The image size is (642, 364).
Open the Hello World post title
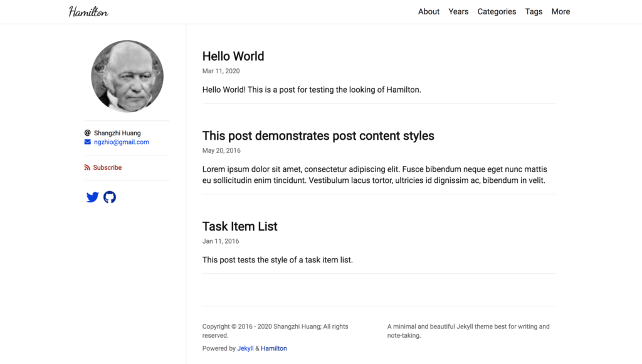click(x=233, y=56)
